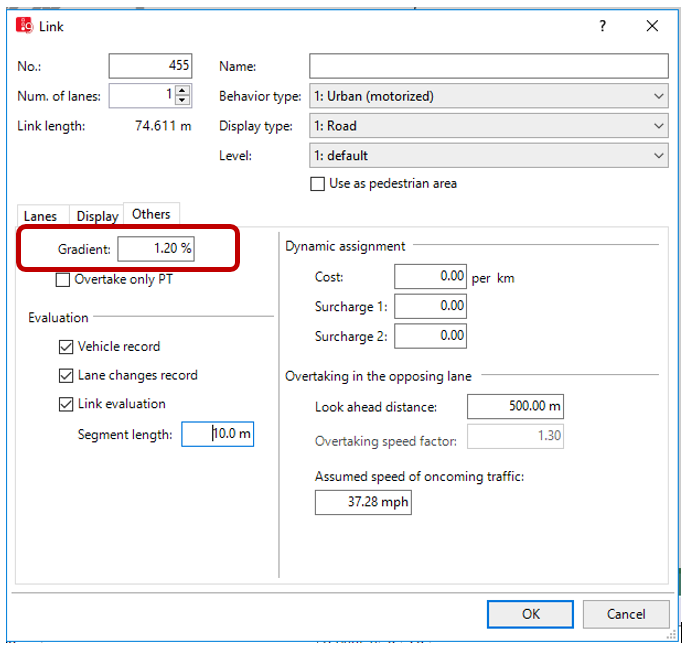The height and width of the screenshot is (649, 689).
Task: Click the Link length value 74.611 m
Action: [163, 126]
